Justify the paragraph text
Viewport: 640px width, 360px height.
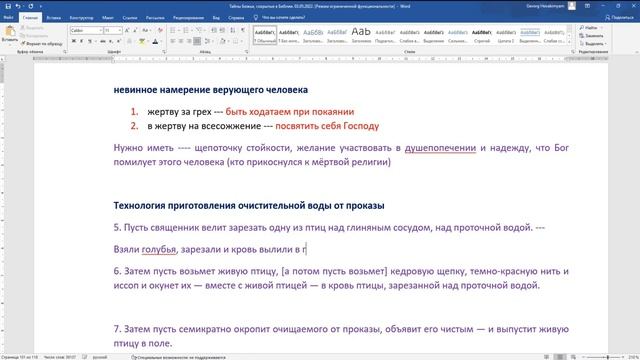coord(197,41)
